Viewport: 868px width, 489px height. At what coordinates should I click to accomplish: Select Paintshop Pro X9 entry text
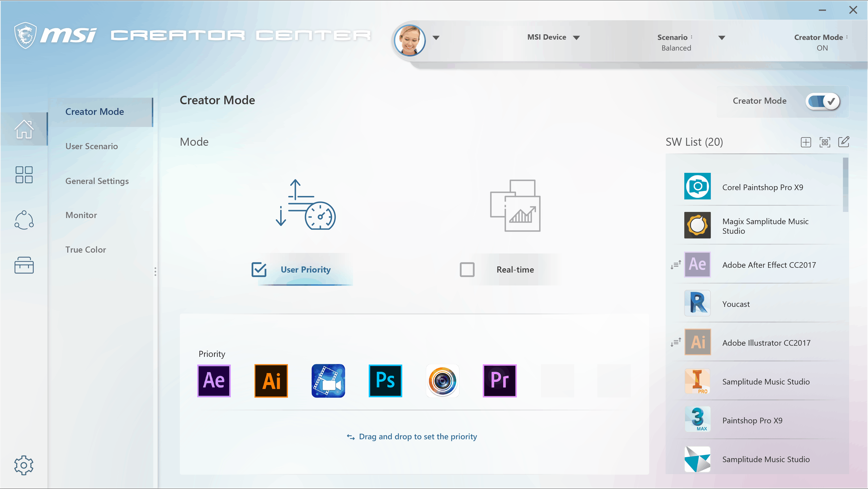752,421
